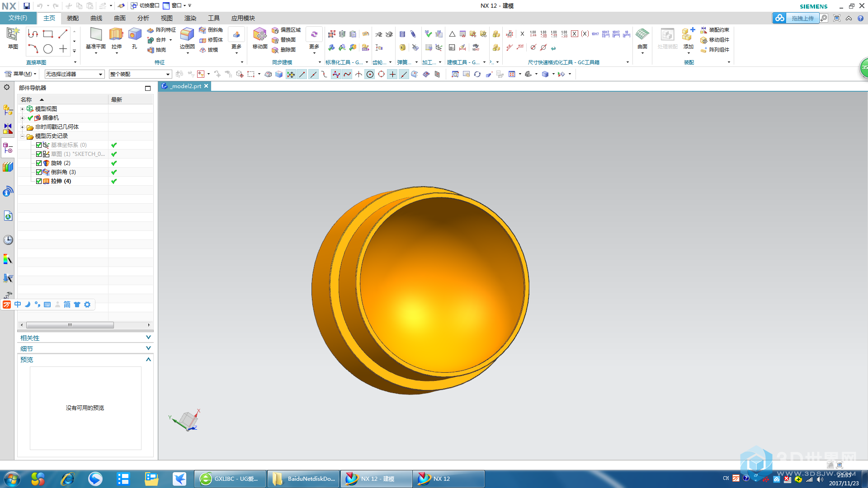Expand the 摄像机 tree node

click(22, 118)
